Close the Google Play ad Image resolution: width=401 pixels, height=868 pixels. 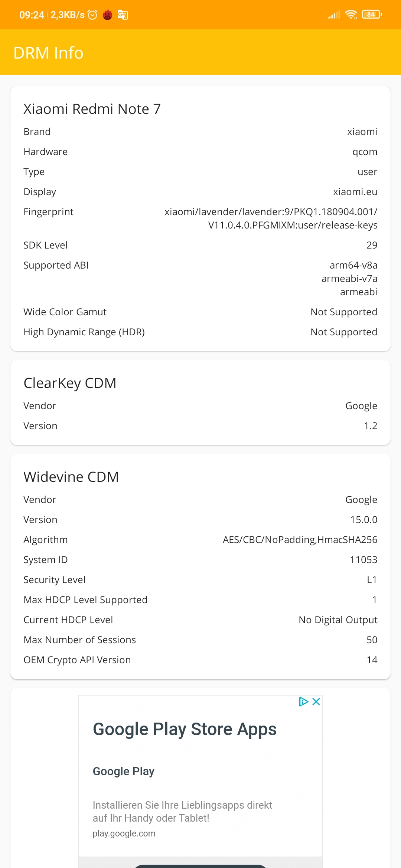point(316,701)
